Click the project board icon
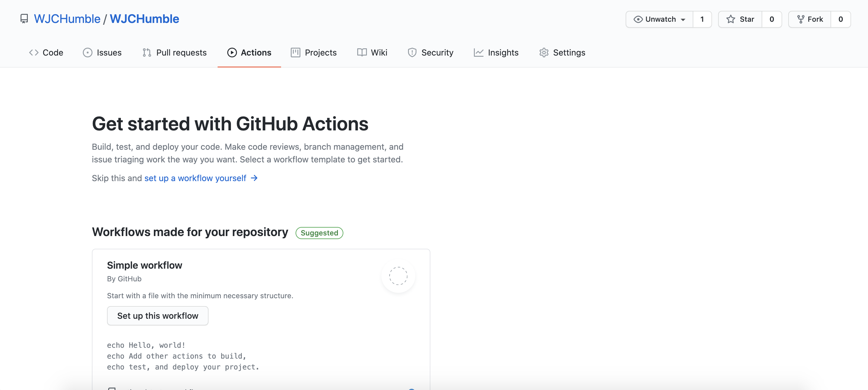This screenshot has width=868, height=390. (296, 53)
